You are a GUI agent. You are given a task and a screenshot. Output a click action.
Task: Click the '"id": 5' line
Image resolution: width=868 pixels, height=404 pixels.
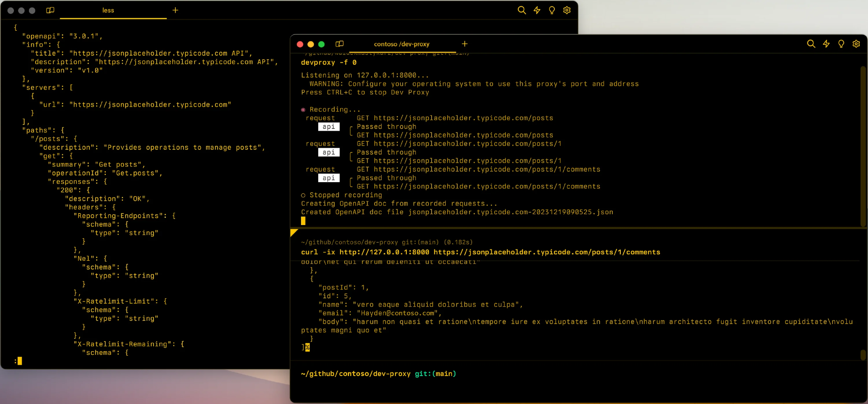click(x=335, y=296)
